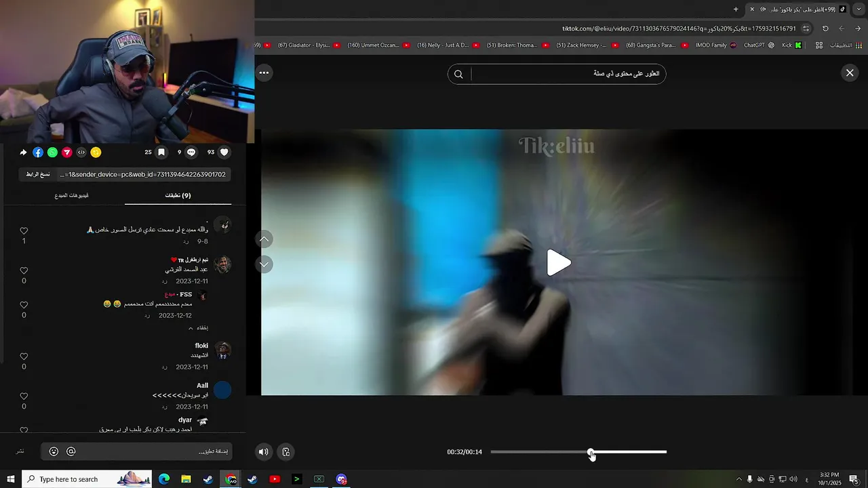The height and width of the screenshot is (488, 868).
Task: Reload the page
Action: 825,28
